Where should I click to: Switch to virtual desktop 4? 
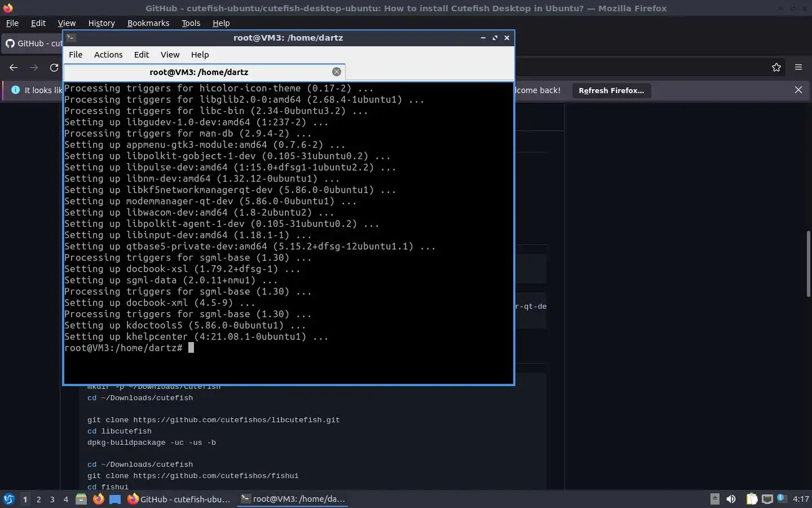[66, 499]
